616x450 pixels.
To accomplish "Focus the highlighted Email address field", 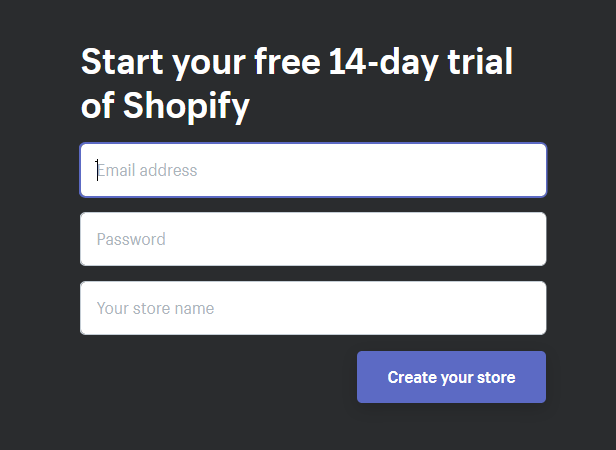I will [313, 170].
